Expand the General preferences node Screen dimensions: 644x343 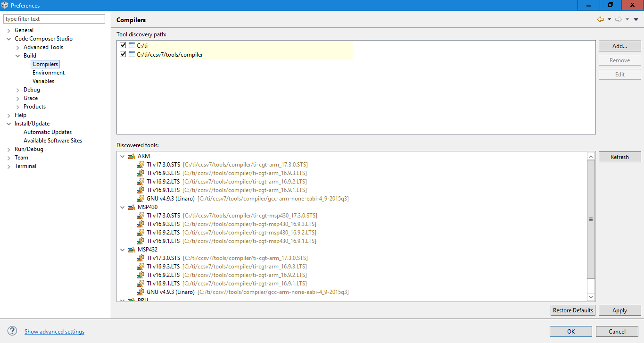(x=9, y=30)
